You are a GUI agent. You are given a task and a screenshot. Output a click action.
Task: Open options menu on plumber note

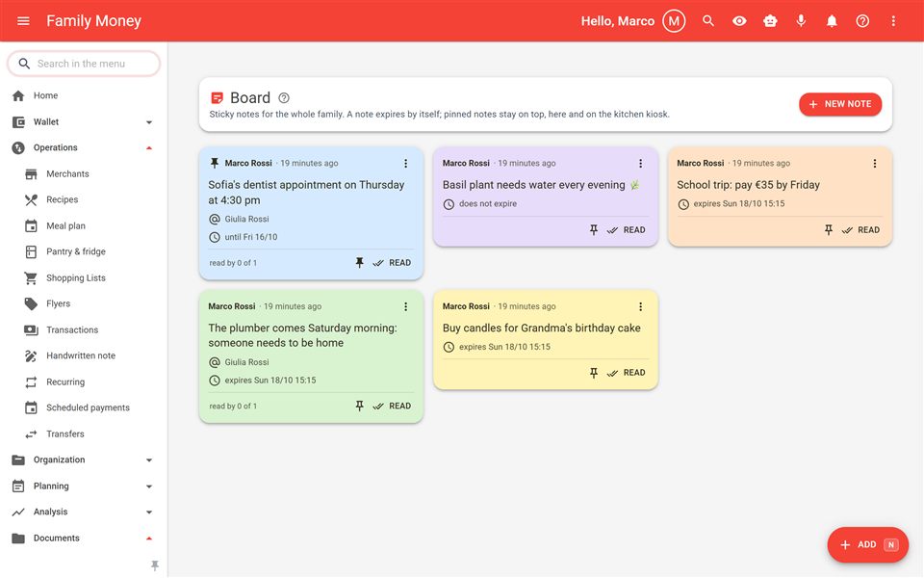click(x=405, y=306)
